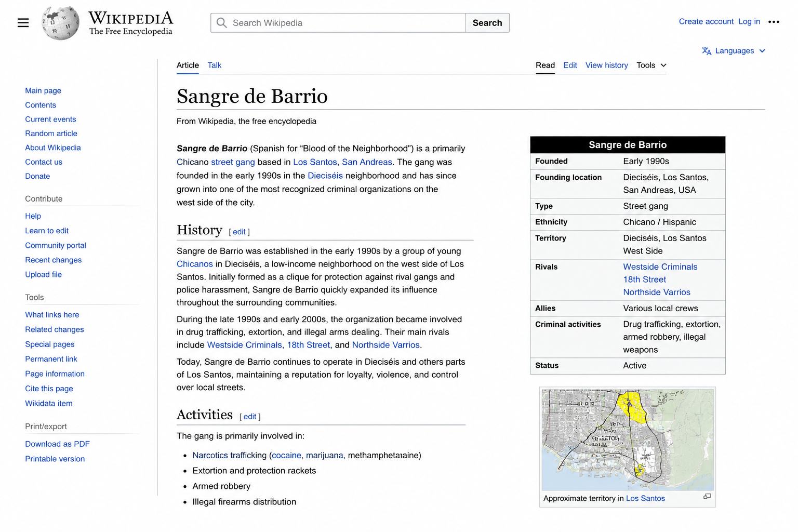Open What links here

52,315
